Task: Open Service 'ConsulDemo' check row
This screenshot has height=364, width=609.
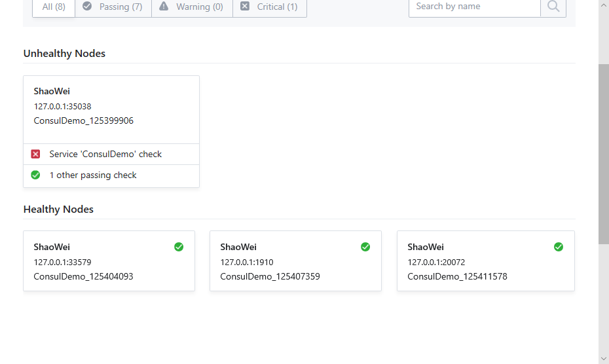Action: [x=105, y=154]
